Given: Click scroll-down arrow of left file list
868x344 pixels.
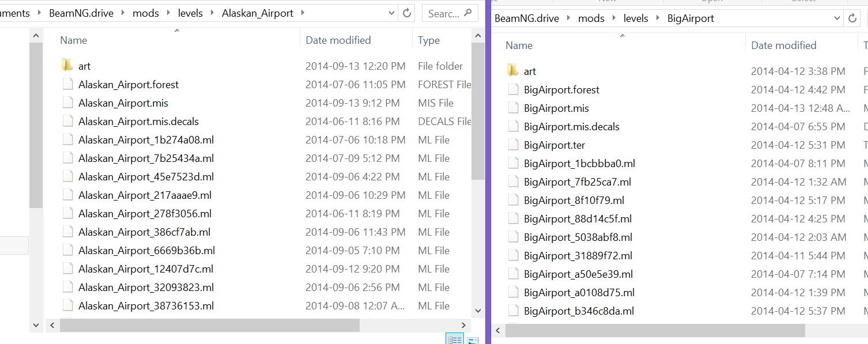Looking at the screenshot, I should [478, 310].
